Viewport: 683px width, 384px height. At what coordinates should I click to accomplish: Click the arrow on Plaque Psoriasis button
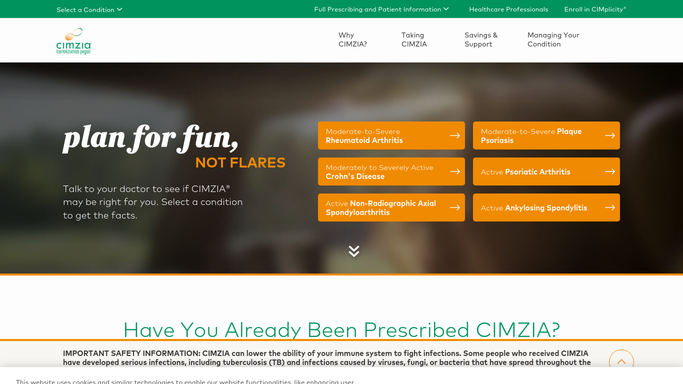click(x=610, y=135)
